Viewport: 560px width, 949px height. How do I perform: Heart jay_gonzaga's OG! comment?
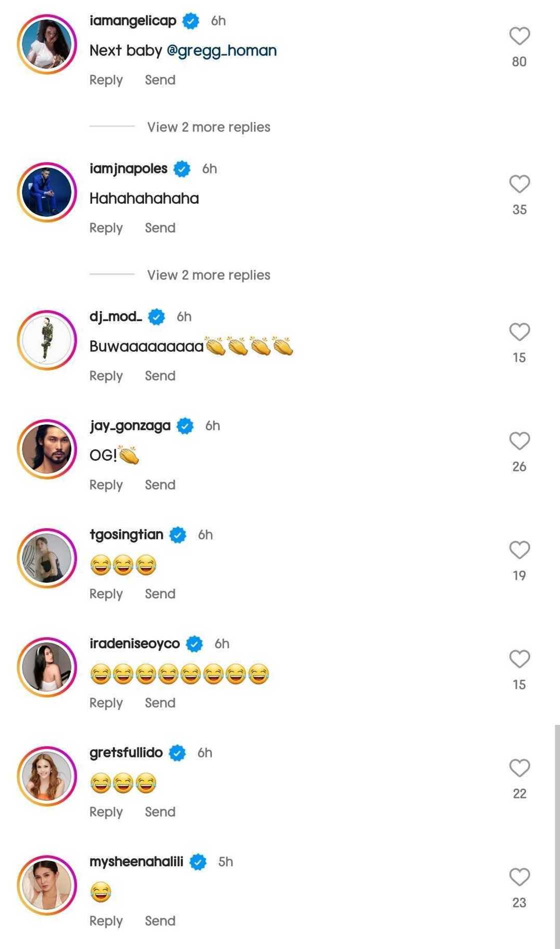pyautogui.click(x=519, y=441)
